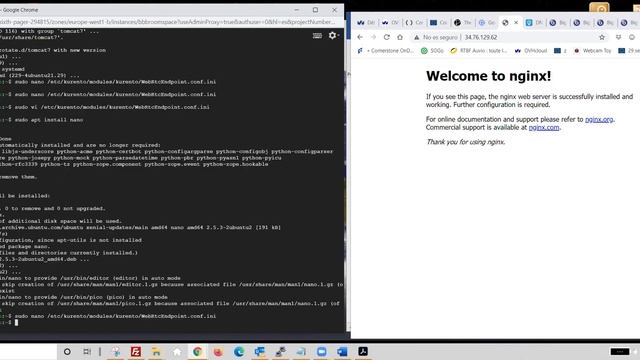Open the terminal keyboard icon
640x360 pixels.
tap(317, 36)
